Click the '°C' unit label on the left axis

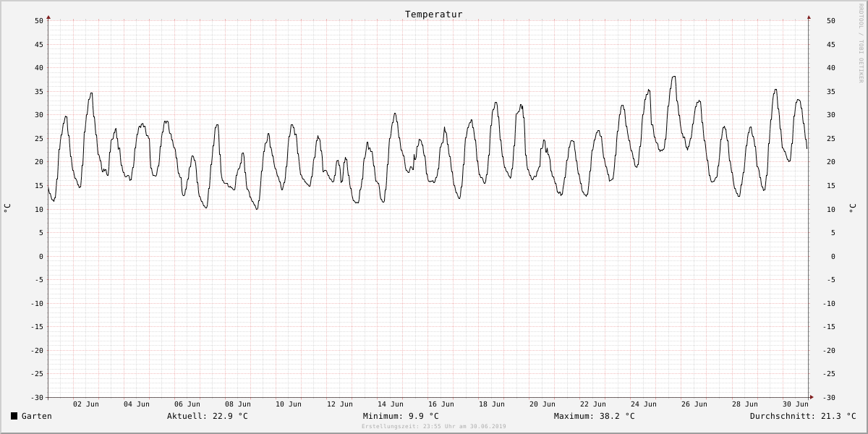point(7,208)
